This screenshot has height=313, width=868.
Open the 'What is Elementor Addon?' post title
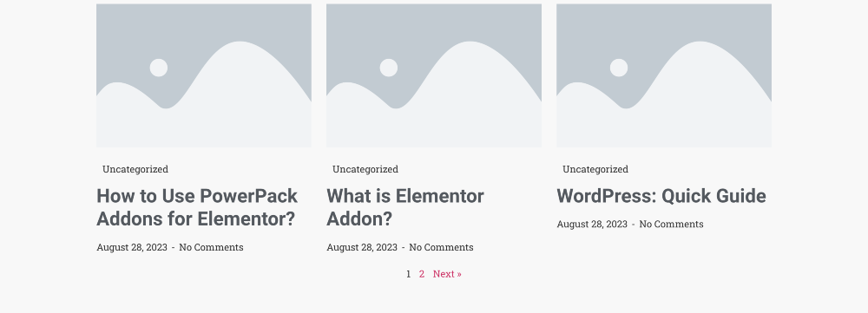(x=405, y=207)
